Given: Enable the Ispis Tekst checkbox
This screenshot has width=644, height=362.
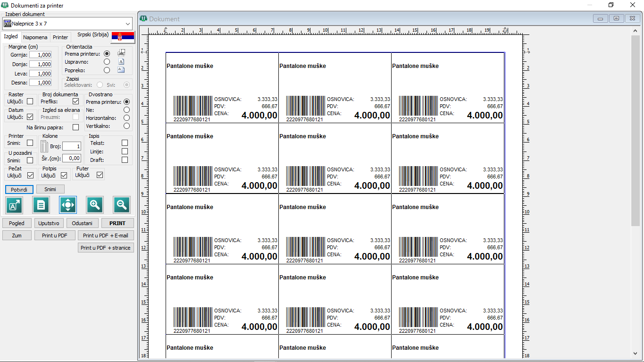Looking at the screenshot, I should pyautogui.click(x=125, y=143).
